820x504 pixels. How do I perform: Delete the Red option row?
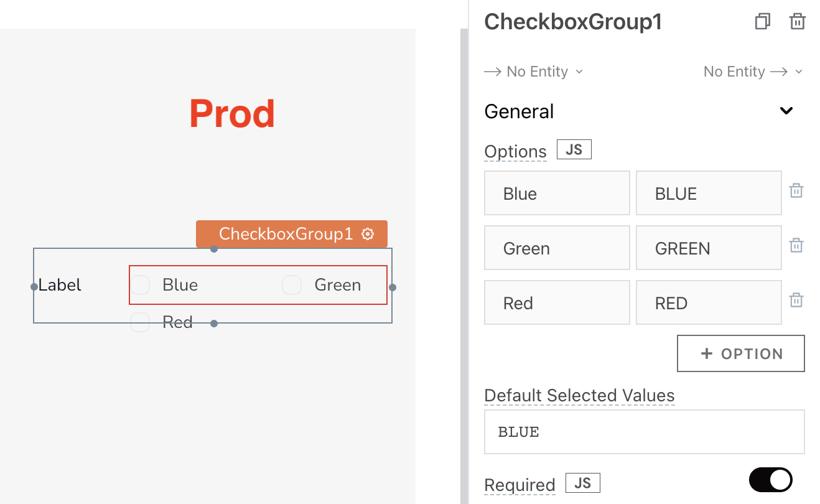click(x=796, y=301)
